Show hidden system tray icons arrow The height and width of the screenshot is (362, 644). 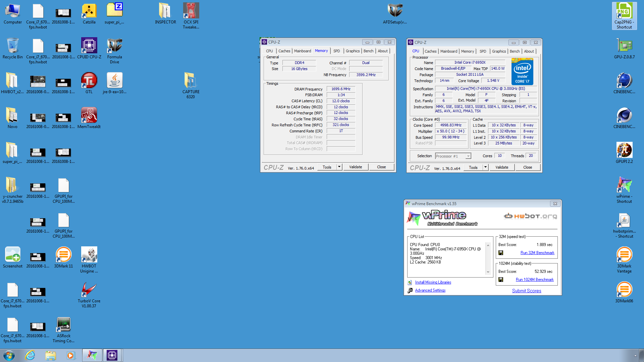click(x=635, y=356)
